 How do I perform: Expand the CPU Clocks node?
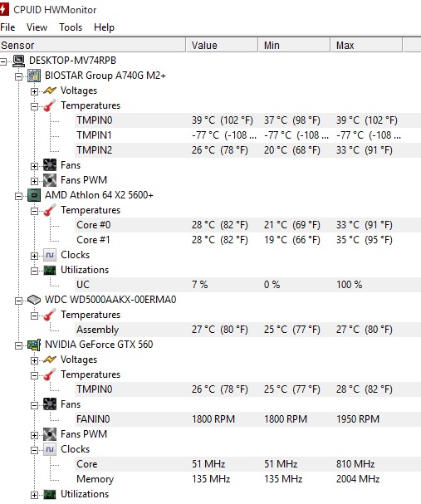pos(34,256)
